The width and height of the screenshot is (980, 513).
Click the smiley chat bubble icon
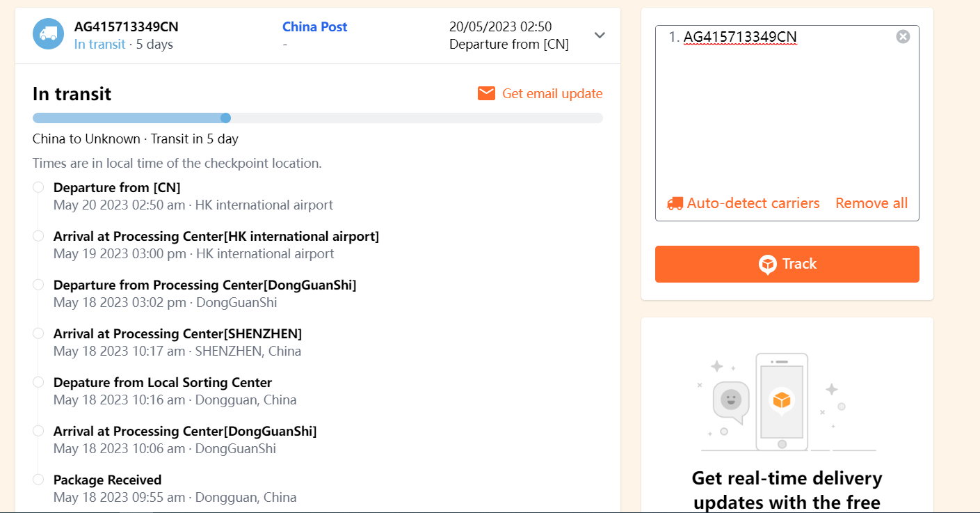pyautogui.click(x=730, y=400)
